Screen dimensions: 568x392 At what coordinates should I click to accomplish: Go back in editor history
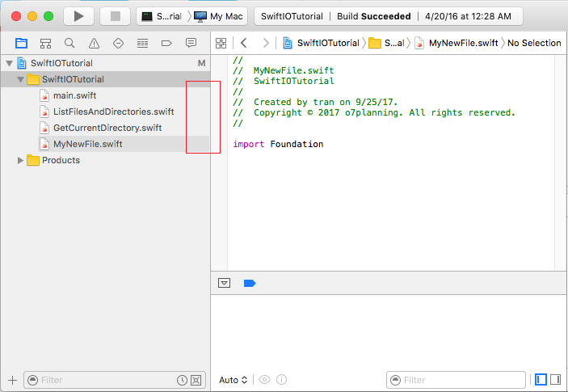[x=244, y=43]
